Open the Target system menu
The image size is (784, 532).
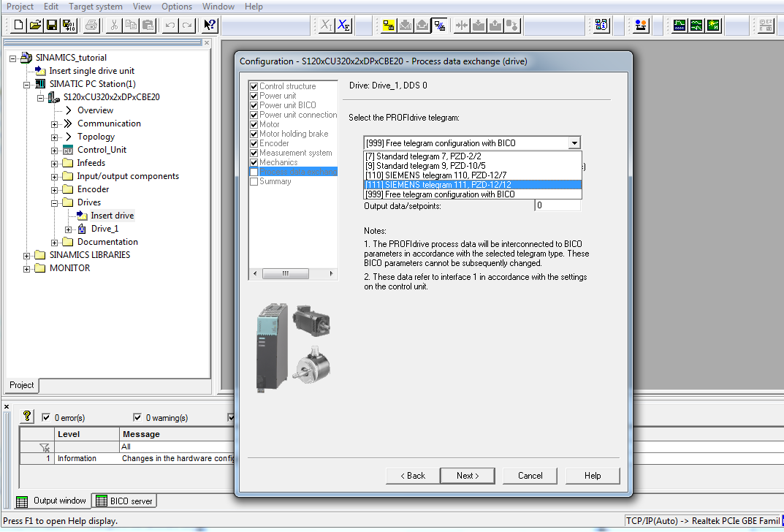click(x=96, y=7)
